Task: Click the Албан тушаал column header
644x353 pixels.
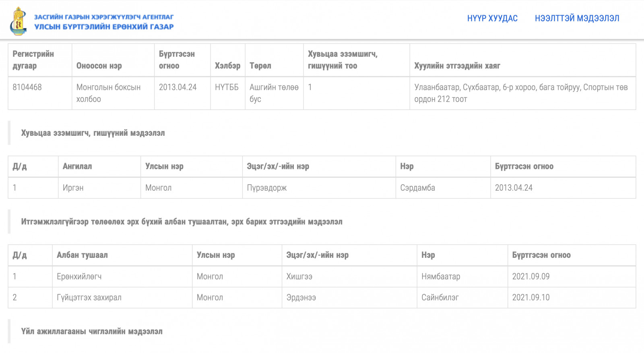Action: coord(122,255)
